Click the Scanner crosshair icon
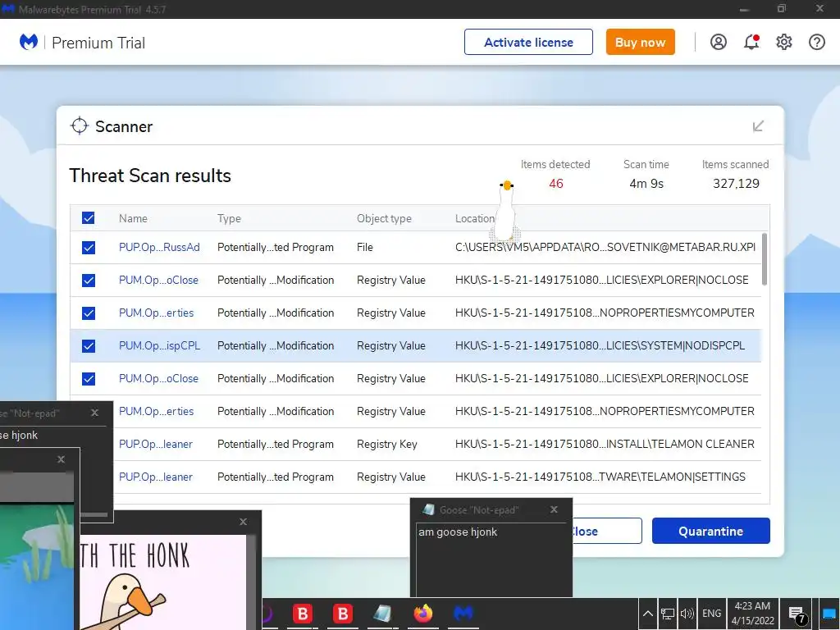 80,126
